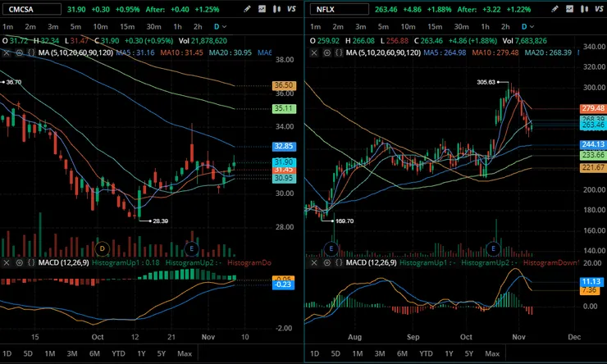The image size is (607, 364).
Task: Click the green 35.11 price label on CMCSA axis
Action: pyautogui.click(x=284, y=109)
